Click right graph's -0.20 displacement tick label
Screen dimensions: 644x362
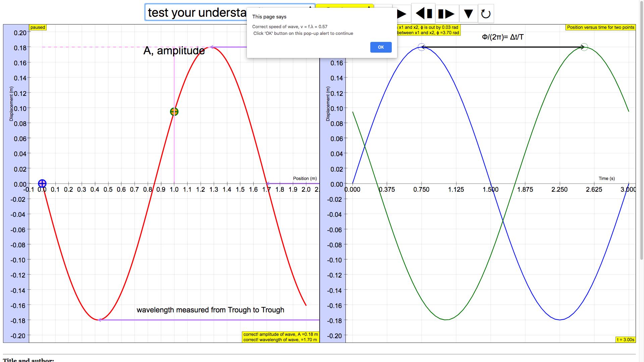[x=335, y=336]
